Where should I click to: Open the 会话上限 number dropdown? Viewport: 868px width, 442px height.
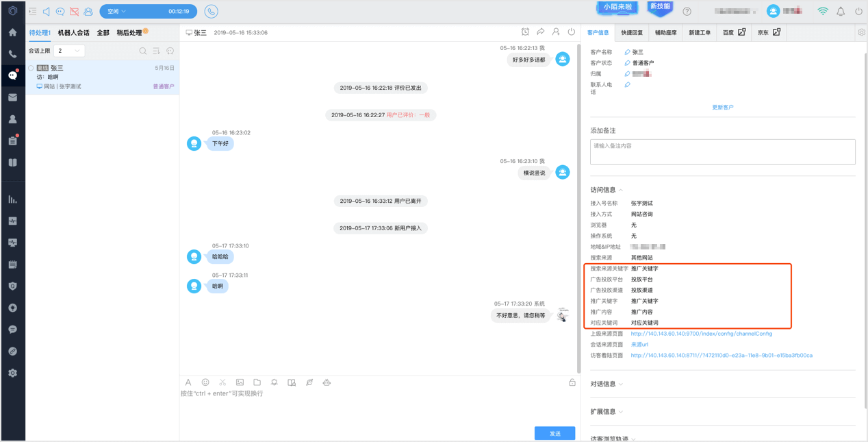pyautogui.click(x=69, y=51)
